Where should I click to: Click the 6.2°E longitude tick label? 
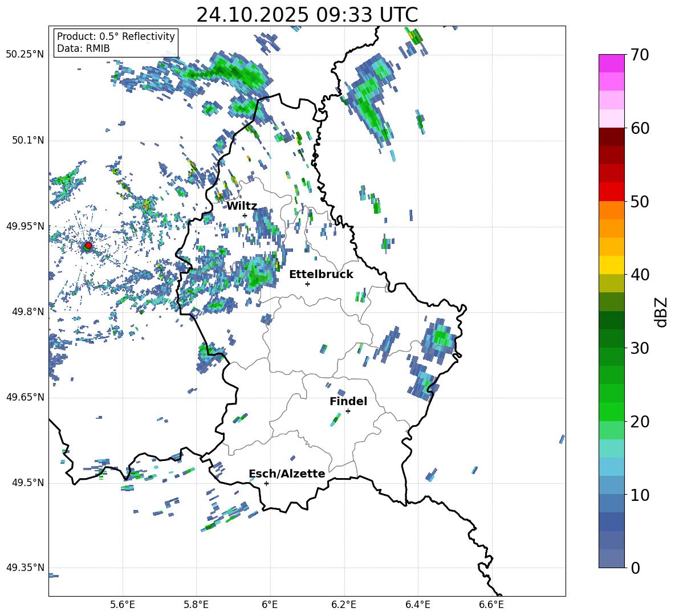pos(344,604)
